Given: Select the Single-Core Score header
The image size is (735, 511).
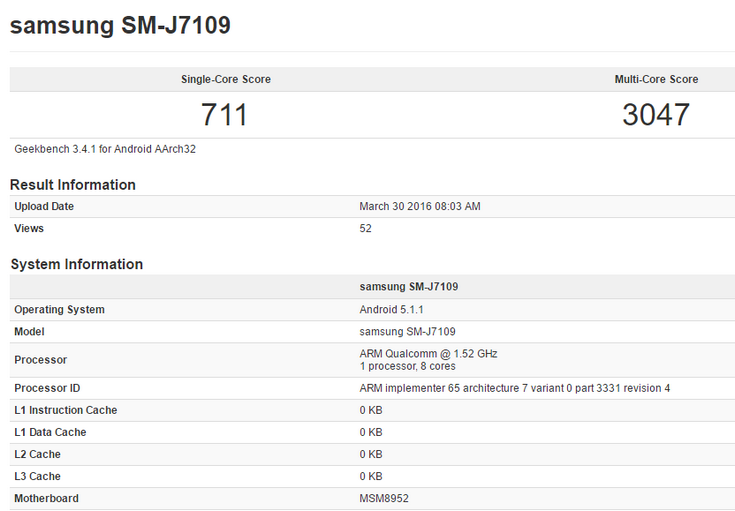Looking at the screenshot, I should (x=225, y=79).
